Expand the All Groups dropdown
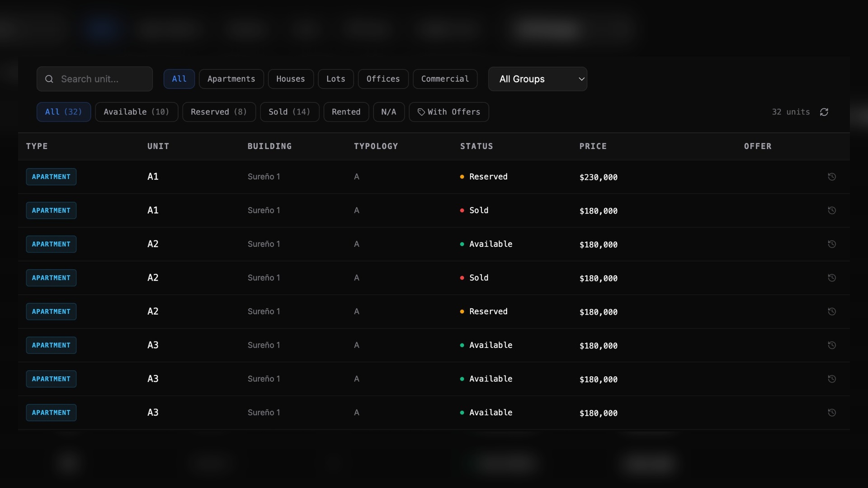Screen dimensions: 868x488 pos(538,79)
